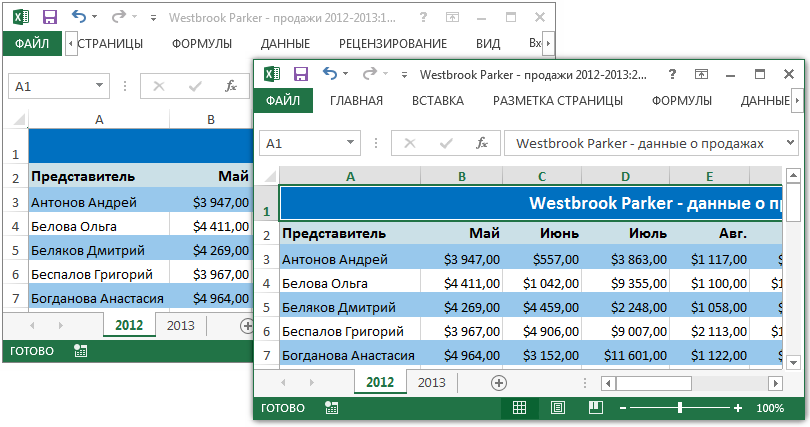Click the zoom slider handle

pyautogui.click(x=680, y=408)
